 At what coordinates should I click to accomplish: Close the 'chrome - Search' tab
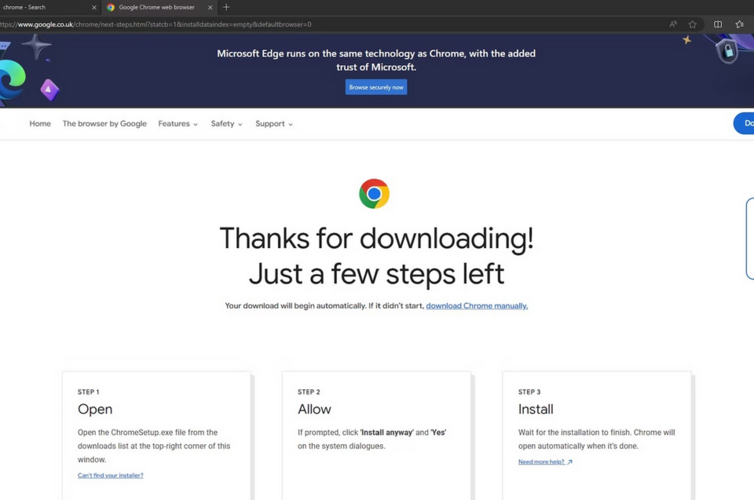[x=94, y=7]
